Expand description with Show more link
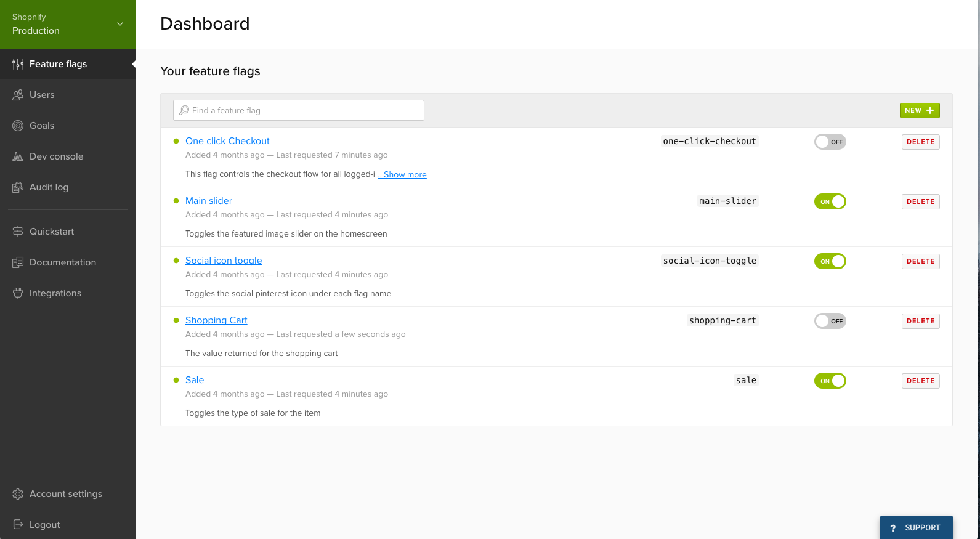This screenshot has width=980, height=539. pyautogui.click(x=402, y=175)
